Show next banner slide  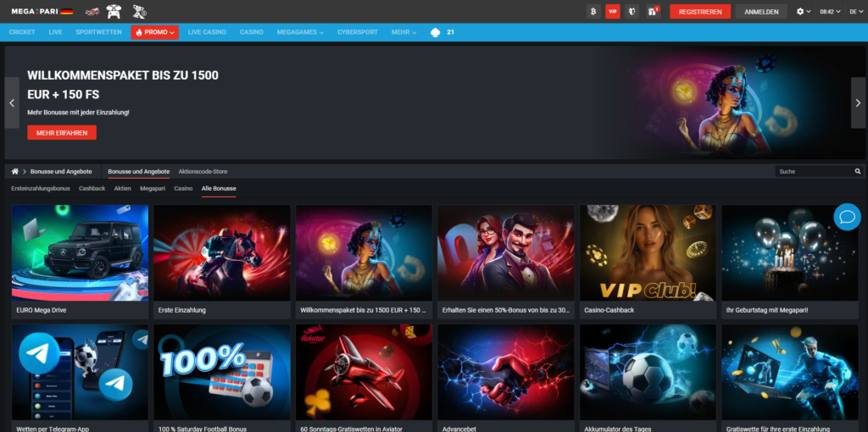tap(858, 102)
